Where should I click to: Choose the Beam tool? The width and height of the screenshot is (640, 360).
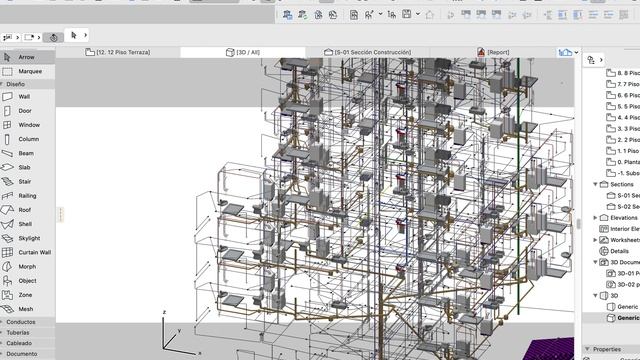coord(27,153)
